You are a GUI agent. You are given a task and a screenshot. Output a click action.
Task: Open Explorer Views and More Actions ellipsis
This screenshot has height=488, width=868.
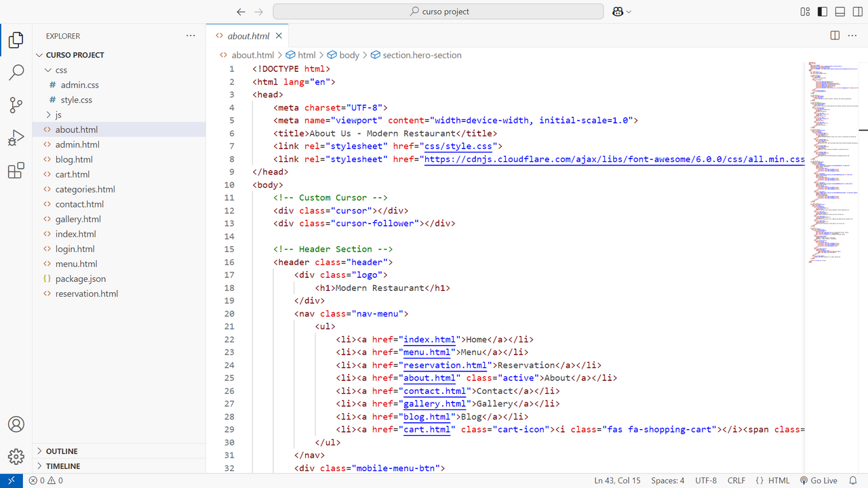(191, 35)
